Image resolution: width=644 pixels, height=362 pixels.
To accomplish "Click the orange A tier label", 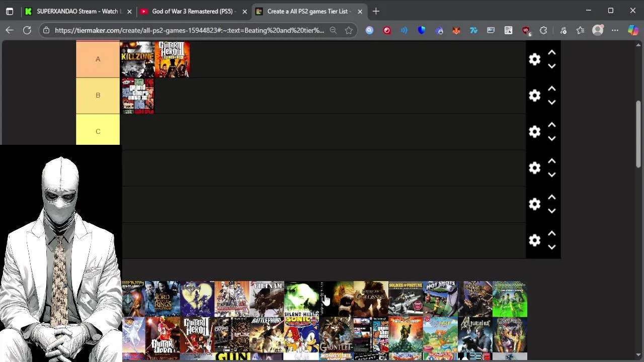I will coord(98,59).
